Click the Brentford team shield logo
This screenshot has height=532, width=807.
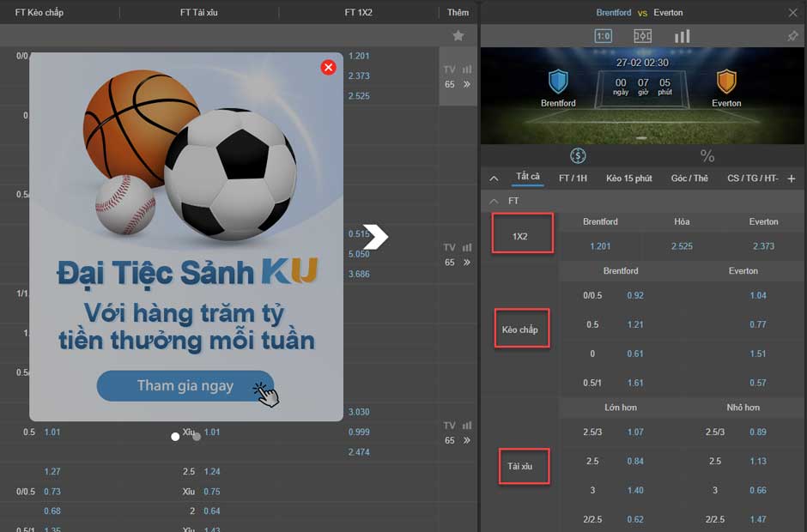coord(558,82)
